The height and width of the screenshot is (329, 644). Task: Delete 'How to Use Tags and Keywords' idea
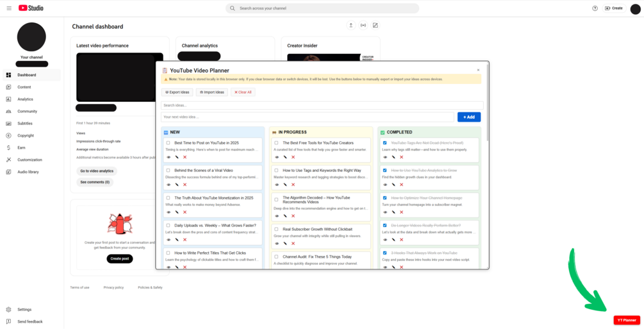click(293, 185)
